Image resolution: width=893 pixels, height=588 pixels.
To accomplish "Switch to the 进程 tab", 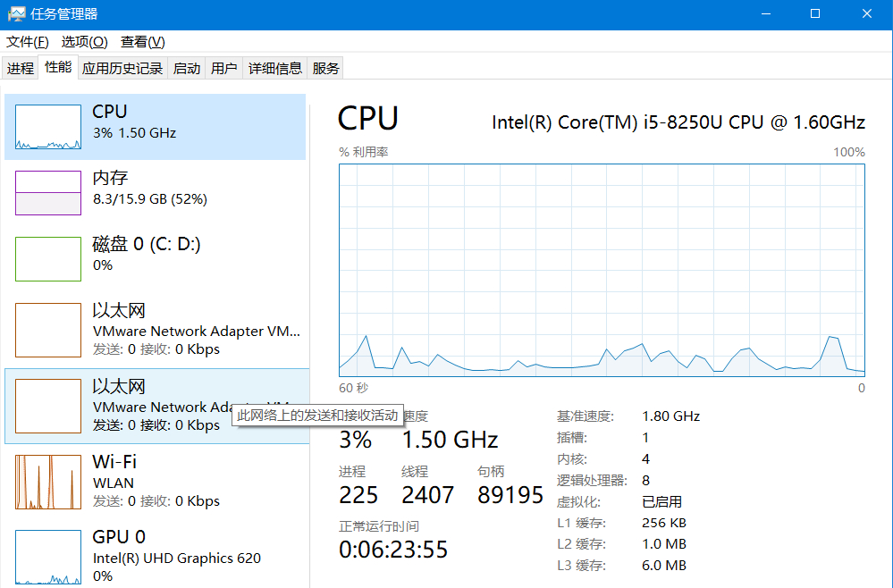I will [21, 69].
